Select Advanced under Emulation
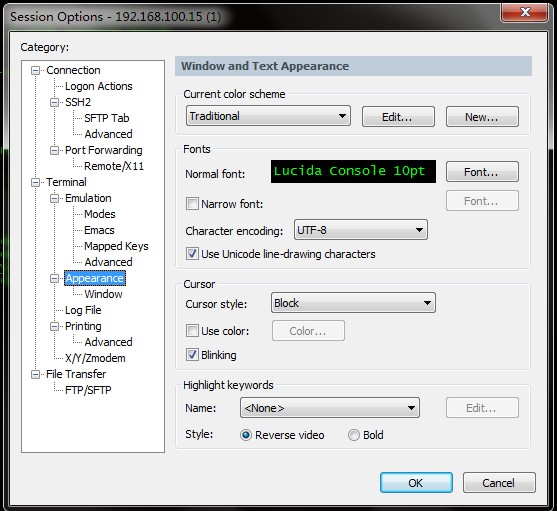 tap(108, 262)
